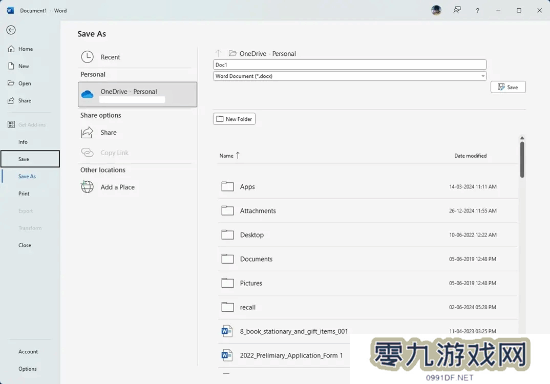Select Open in the backstage sidebar
This screenshot has height=384, width=550.
pos(25,83)
